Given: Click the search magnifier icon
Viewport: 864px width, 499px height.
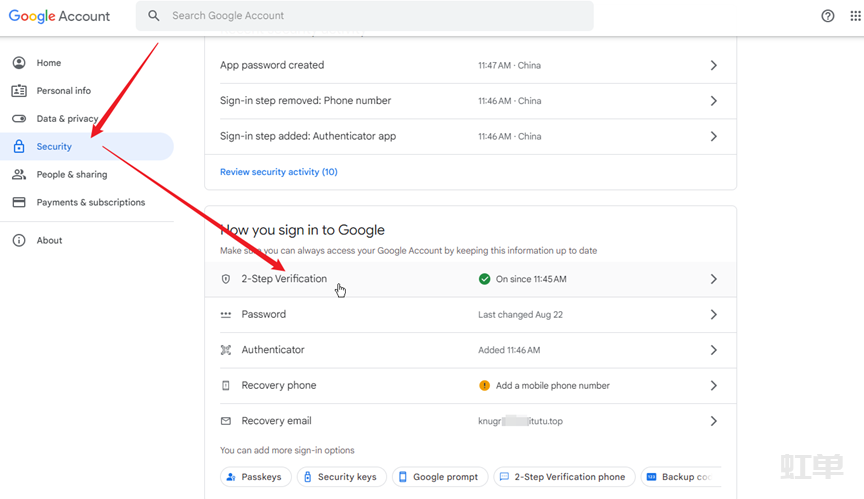Looking at the screenshot, I should click(x=154, y=16).
